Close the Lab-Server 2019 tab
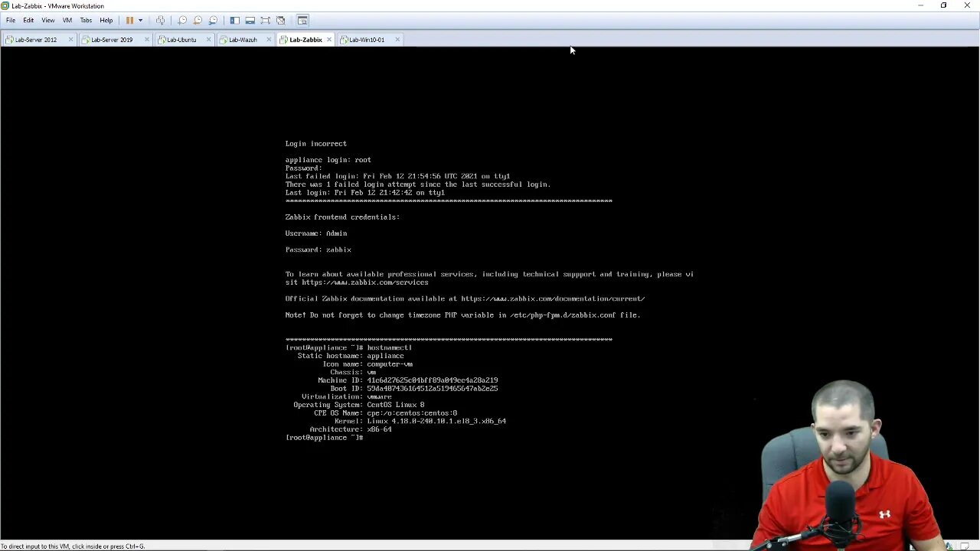 146,40
